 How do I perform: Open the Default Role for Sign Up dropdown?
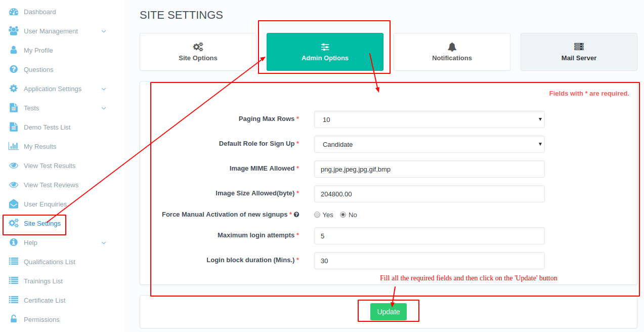tap(429, 144)
